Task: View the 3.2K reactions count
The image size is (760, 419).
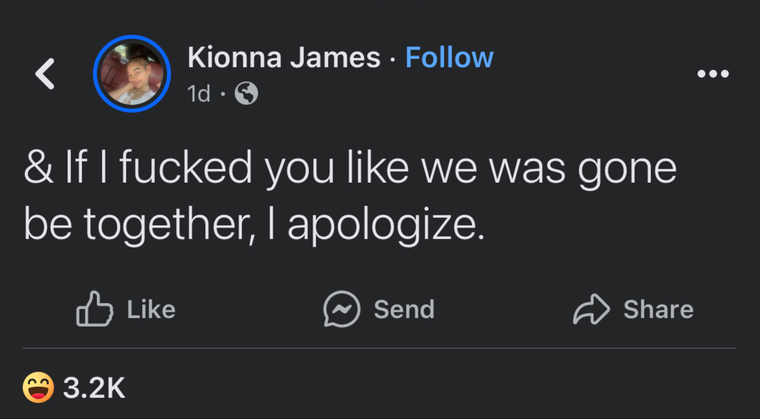Action: (x=94, y=388)
